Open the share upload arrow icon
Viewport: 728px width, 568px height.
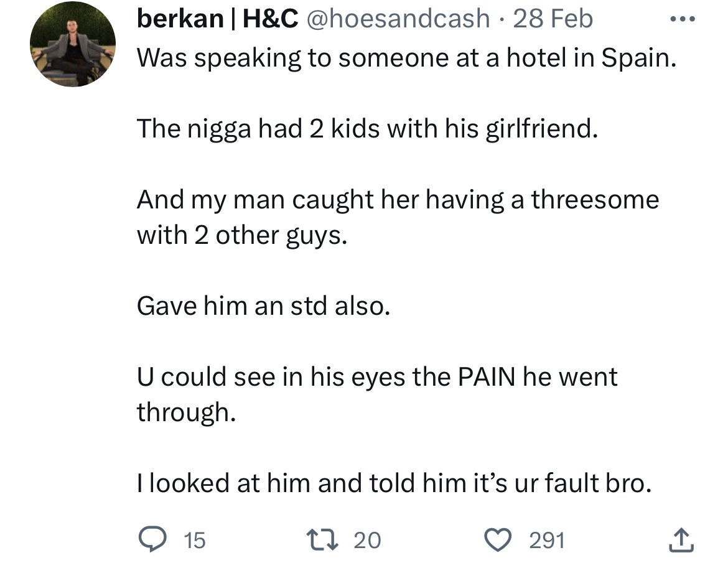point(681,540)
